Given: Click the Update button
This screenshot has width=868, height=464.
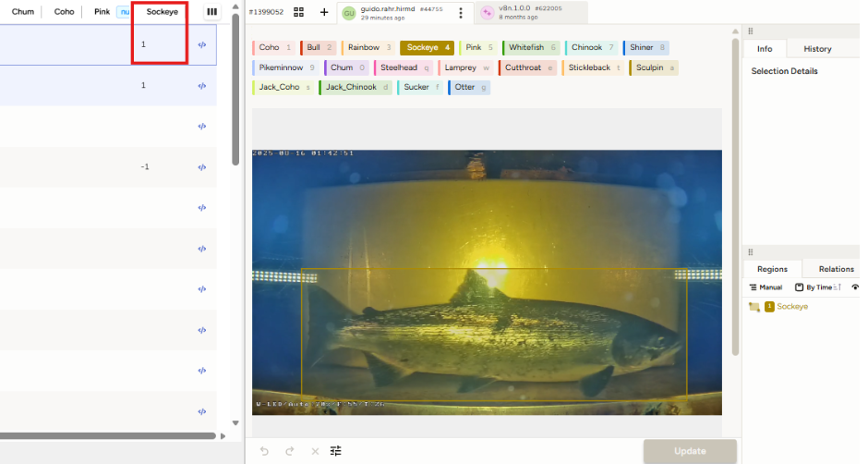Looking at the screenshot, I should [x=690, y=451].
